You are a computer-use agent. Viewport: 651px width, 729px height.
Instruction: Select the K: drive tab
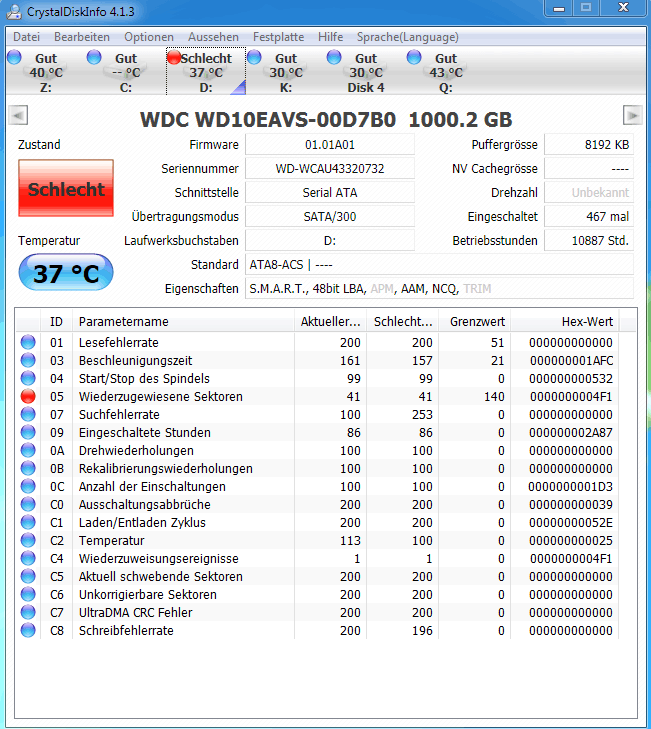point(286,72)
